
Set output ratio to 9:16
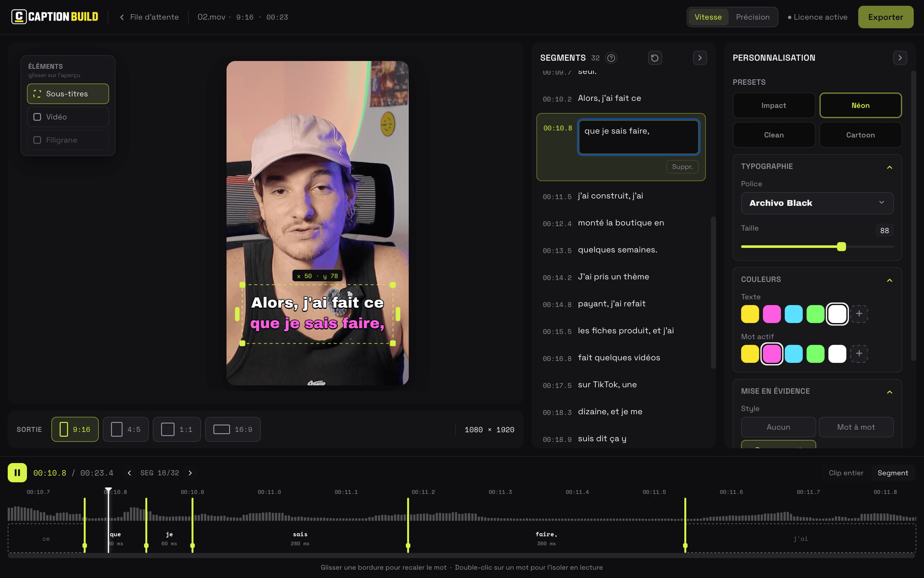tap(75, 429)
